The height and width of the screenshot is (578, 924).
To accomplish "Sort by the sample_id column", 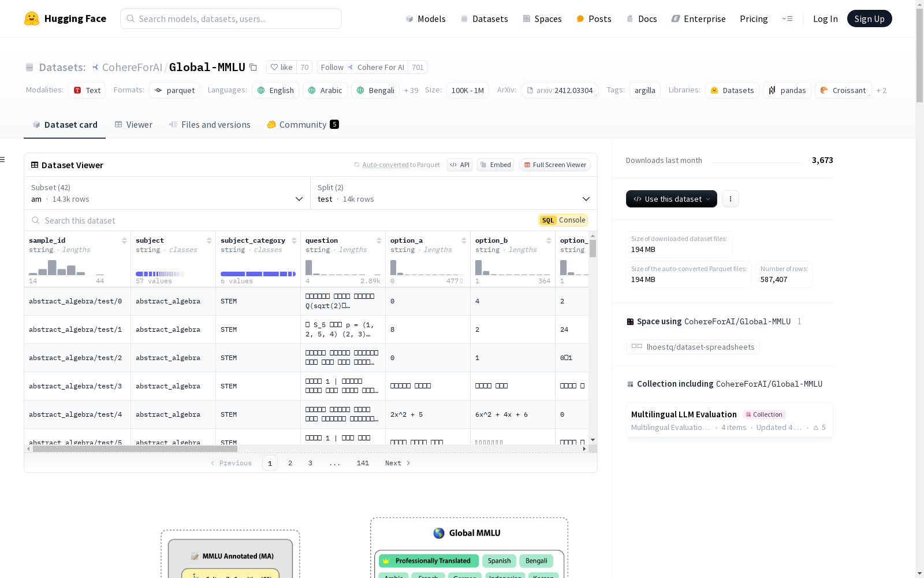I will [124, 240].
